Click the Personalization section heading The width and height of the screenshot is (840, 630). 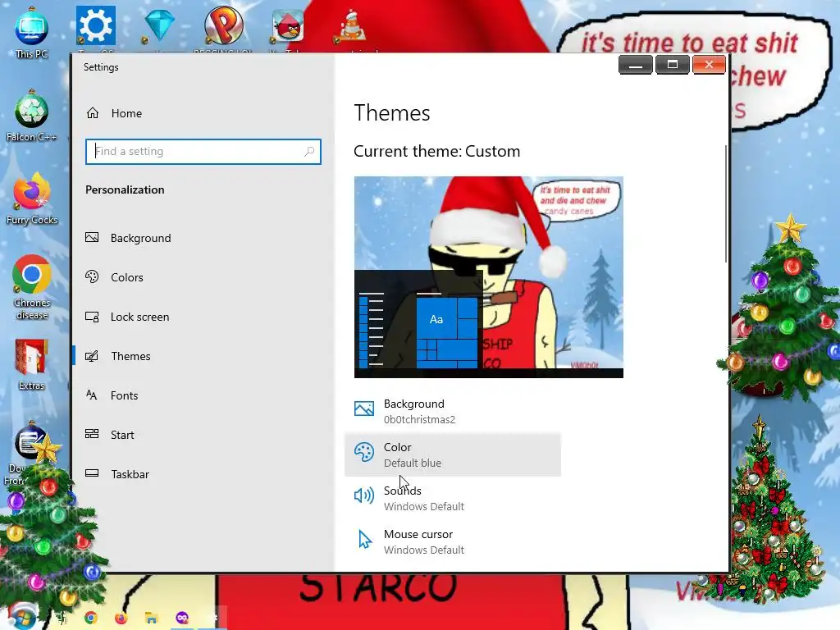point(125,189)
